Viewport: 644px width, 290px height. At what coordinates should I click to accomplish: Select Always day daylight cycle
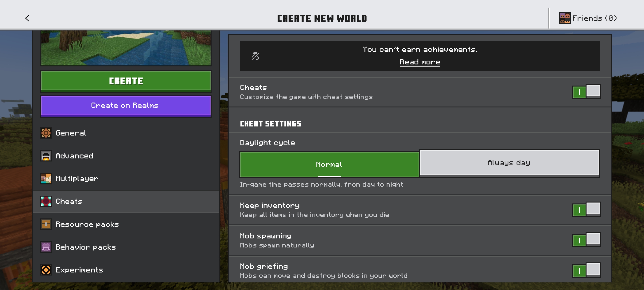(509, 163)
